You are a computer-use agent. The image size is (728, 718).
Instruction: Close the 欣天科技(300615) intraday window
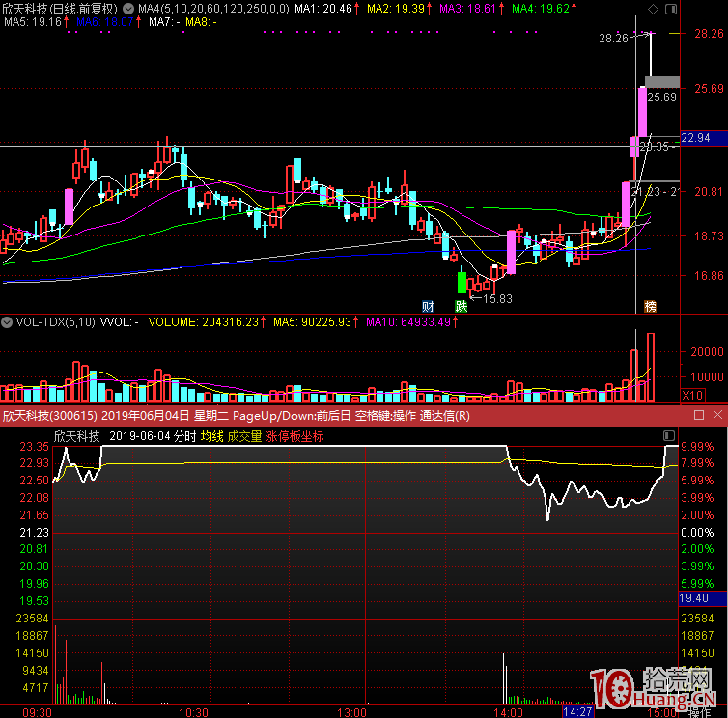point(717,415)
